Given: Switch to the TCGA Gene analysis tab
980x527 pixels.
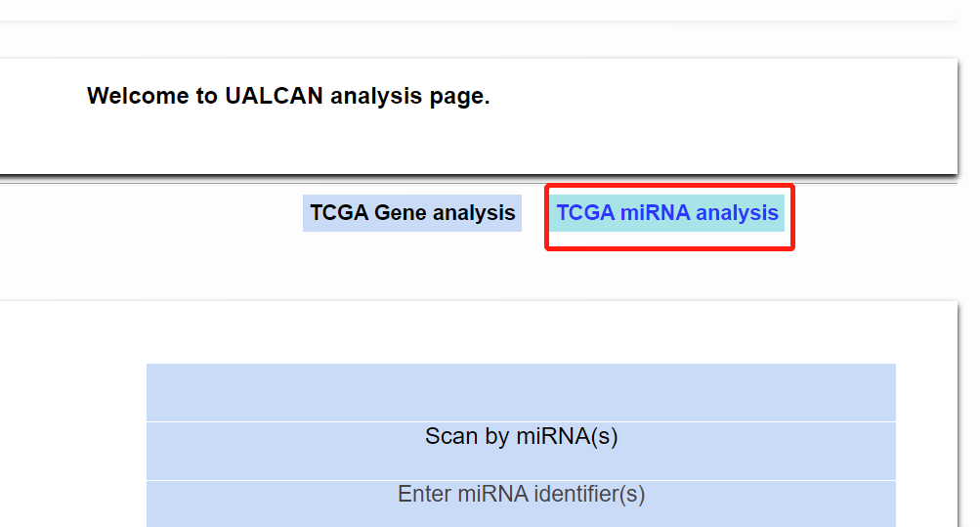Looking at the screenshot, I should pyautogui.click(x=411, y=212).
